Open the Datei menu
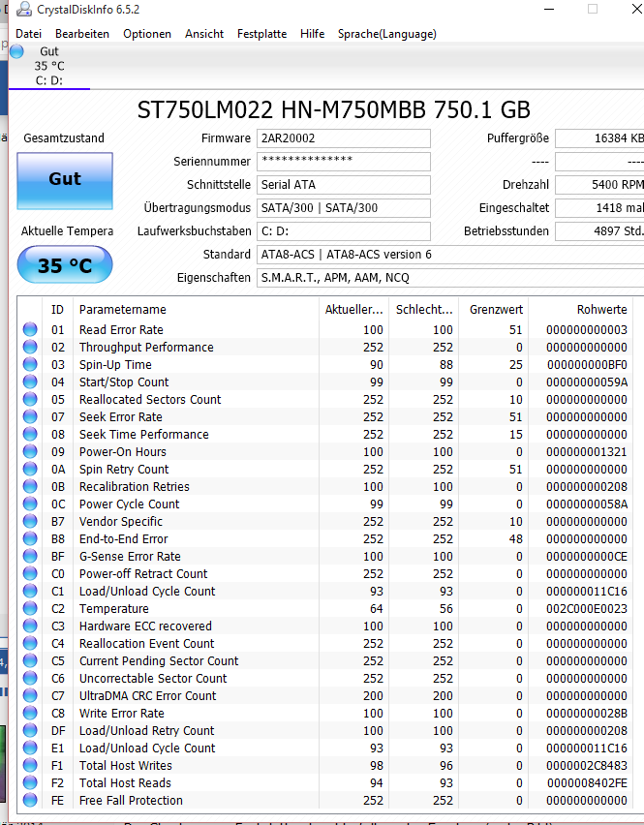 pyautogui.click(x=28, y=34)
